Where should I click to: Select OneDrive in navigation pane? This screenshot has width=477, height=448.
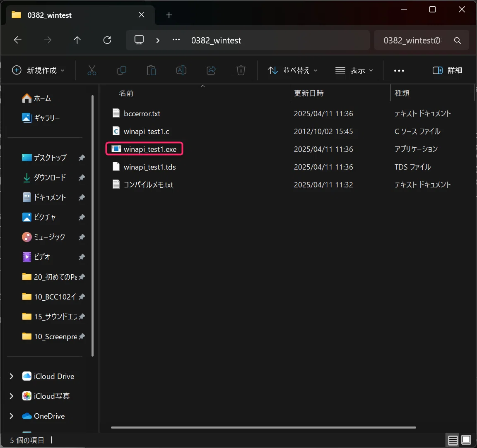click(43, 416)
